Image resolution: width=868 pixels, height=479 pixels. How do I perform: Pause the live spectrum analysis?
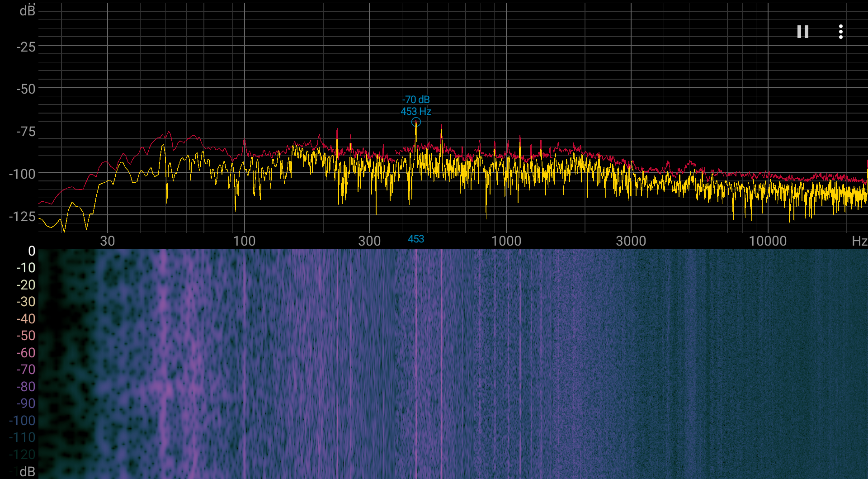tap(802, 32)
